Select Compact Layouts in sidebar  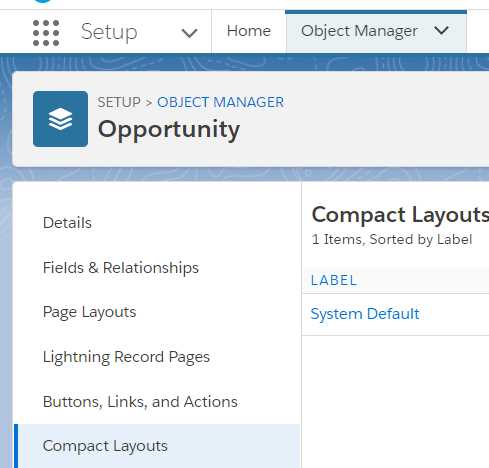105,446
